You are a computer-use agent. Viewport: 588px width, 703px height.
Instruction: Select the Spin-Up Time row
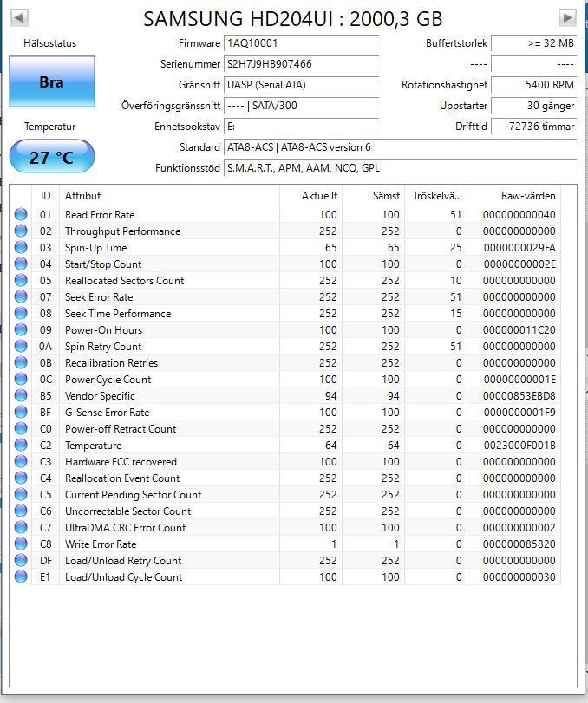coord(284,248)
